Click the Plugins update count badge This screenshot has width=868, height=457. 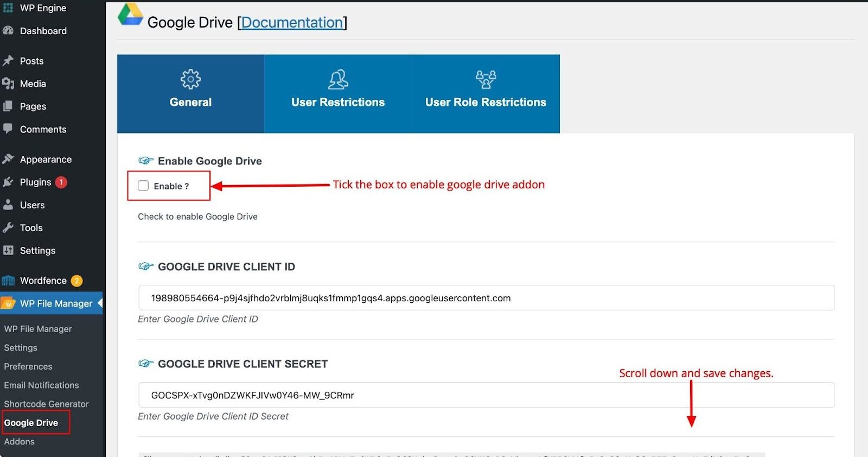click(x=61, y=182)
